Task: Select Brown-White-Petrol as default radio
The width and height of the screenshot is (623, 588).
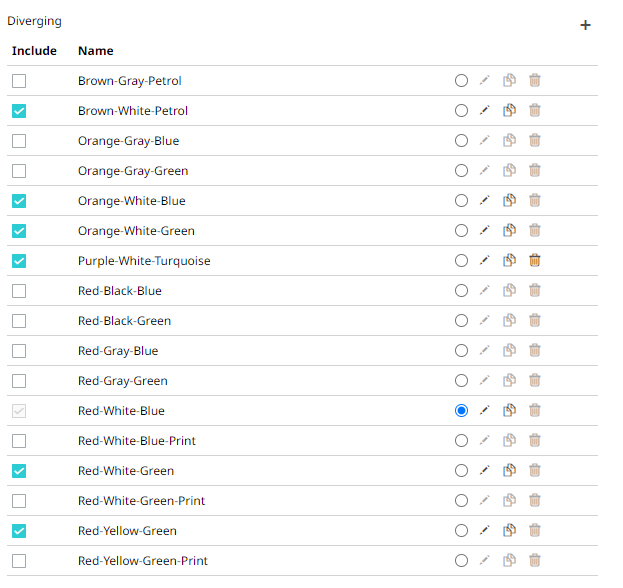Action: tap(461, 110)
